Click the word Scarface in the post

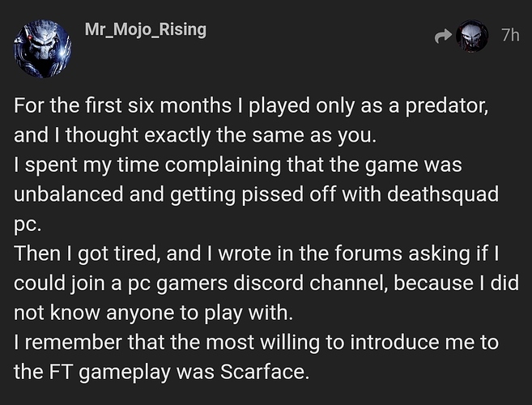(x=262, y=372)
